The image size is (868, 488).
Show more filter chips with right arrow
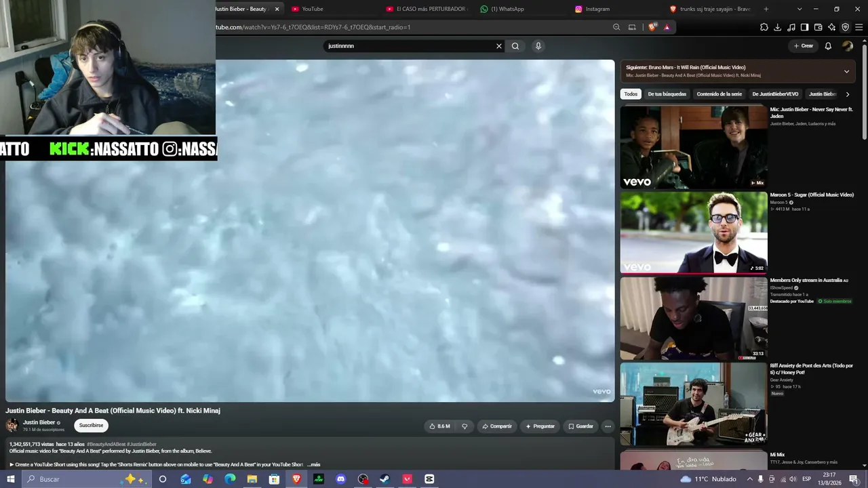click(x=848, y=94)
